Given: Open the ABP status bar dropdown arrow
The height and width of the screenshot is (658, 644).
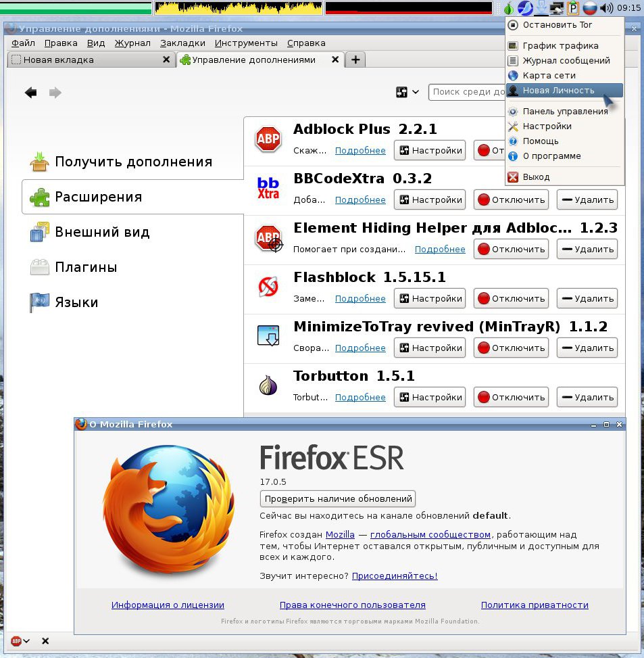Looking at the screenshot, I should tap(27, 641).
